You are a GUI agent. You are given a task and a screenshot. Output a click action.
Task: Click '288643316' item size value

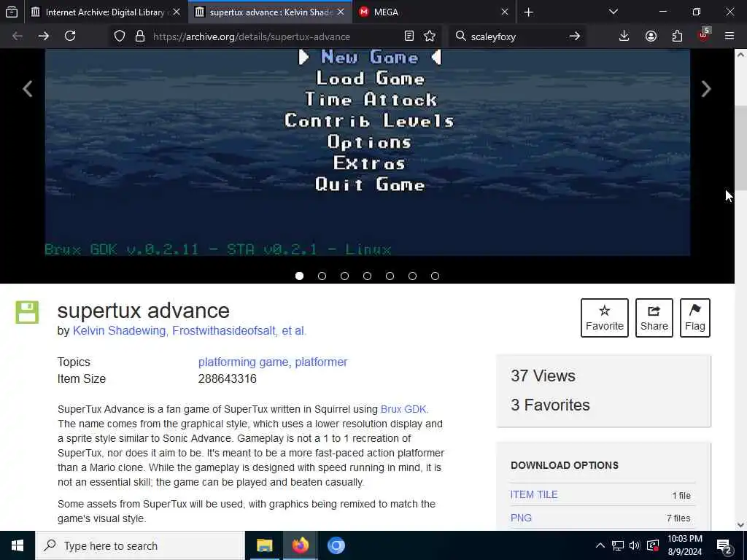[228, 379]
